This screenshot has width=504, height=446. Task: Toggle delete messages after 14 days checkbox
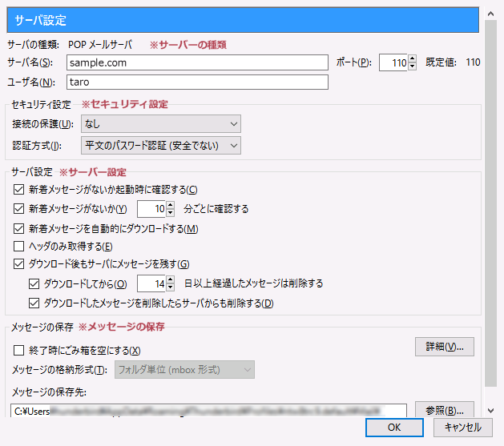(34, 283)
